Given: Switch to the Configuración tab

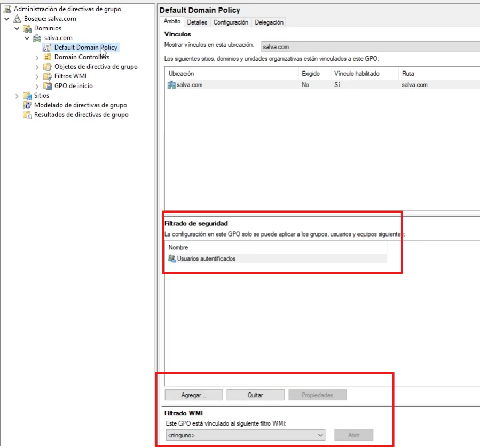Looking at the screenshot, I should (x=231, y=22).
